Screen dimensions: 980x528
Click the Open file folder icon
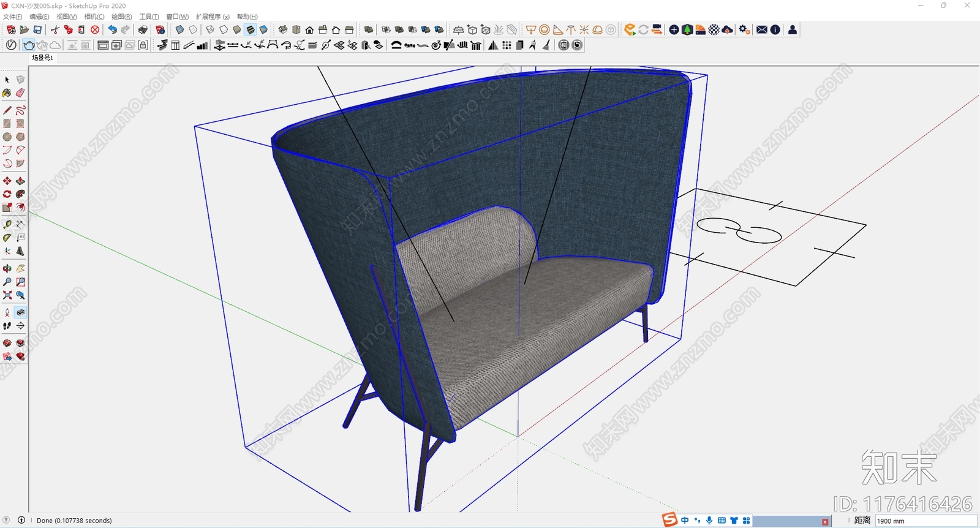(x=24, y=29)
